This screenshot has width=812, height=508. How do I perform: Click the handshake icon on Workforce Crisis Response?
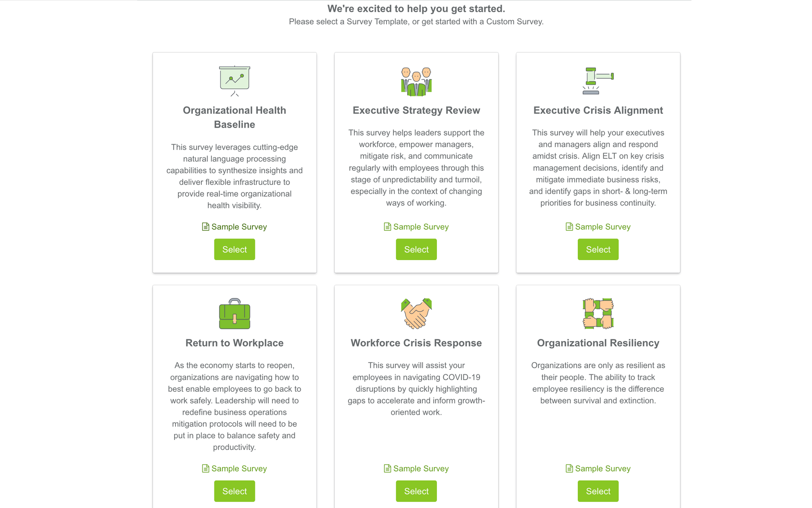coord(416,314)
